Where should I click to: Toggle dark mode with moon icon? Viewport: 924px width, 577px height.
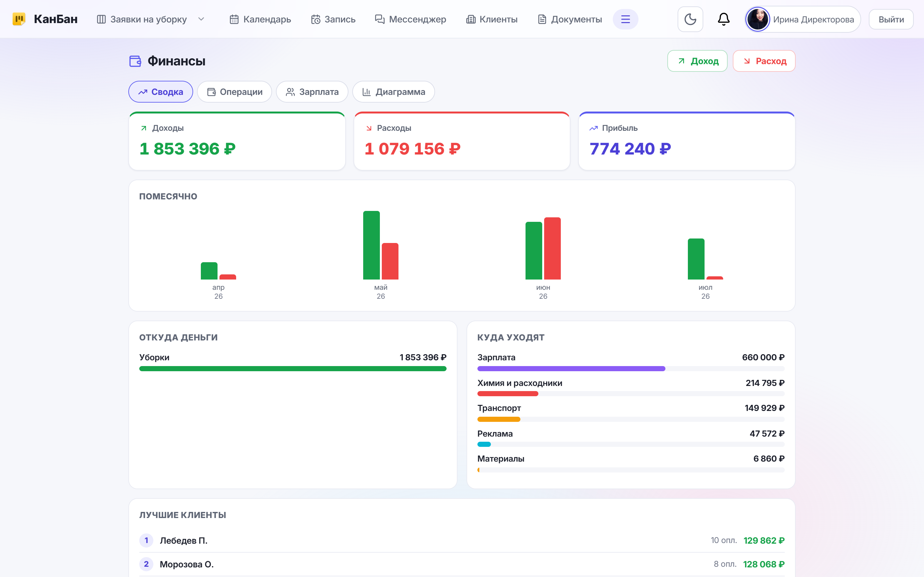click(x=690, y=19)
